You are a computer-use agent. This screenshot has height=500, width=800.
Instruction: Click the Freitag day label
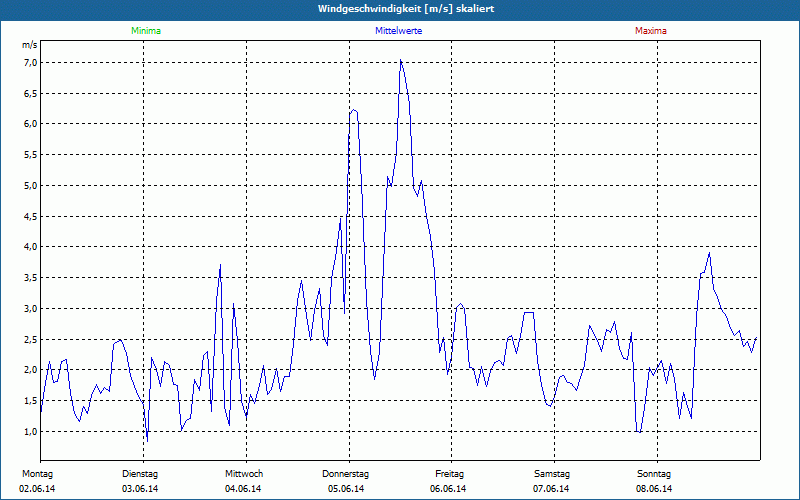[x=449, y=474]
